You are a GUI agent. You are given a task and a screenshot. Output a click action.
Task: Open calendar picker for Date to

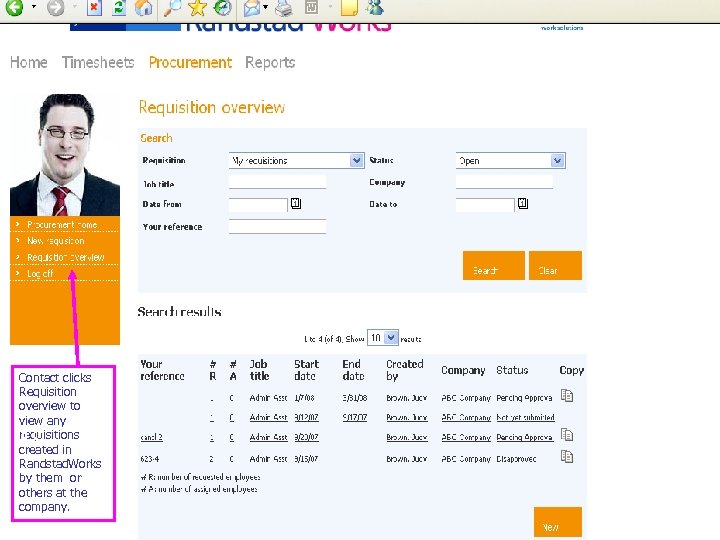[523, 203]
